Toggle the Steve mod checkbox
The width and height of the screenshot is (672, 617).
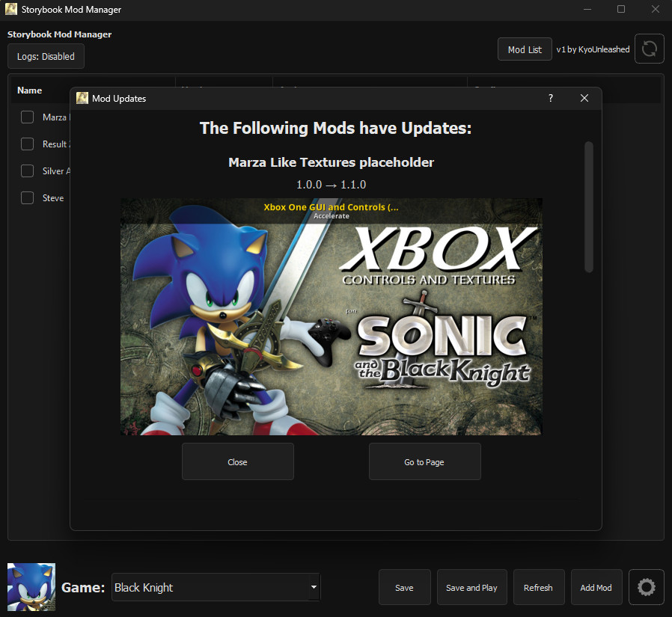pyautogui.click(x=28, y=198)
